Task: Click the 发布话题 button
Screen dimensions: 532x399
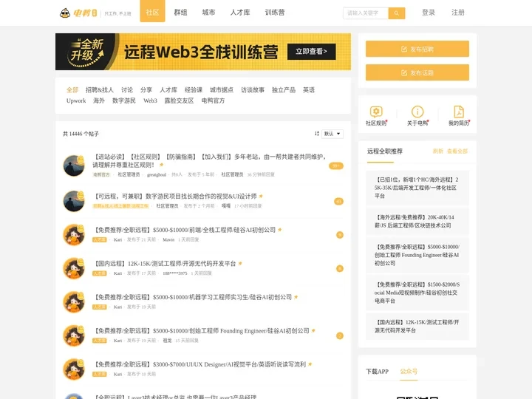Action: point(417,72)
